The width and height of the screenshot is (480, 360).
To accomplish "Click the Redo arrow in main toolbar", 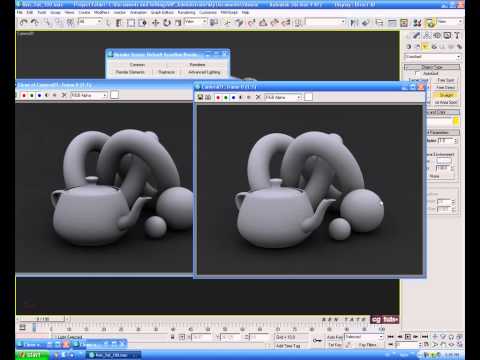I will coord(35,22).
